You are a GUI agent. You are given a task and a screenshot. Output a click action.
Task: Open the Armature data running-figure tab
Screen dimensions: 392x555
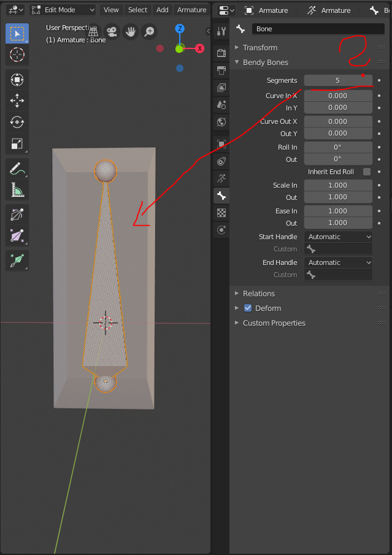[221, 178]
